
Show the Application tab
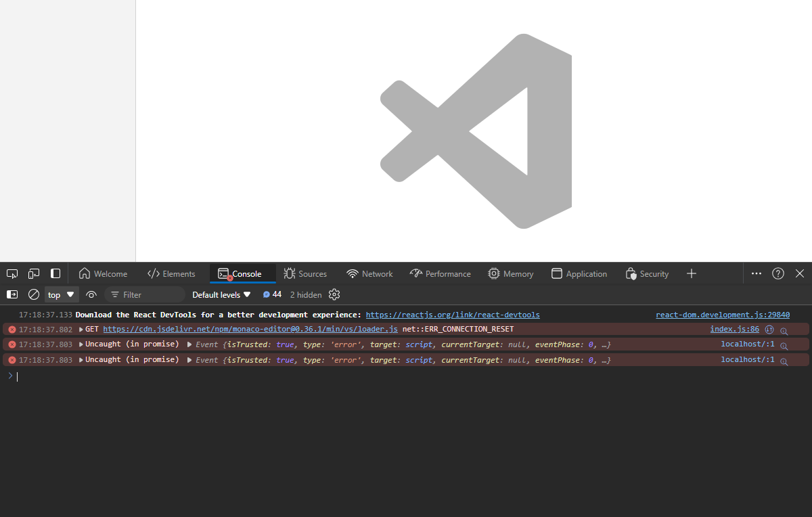point(579,273)
